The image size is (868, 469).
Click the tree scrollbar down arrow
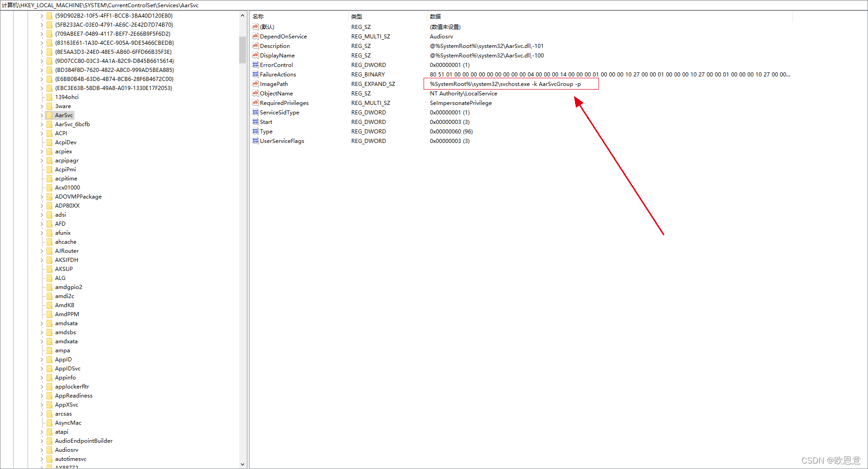coord(242,464)
